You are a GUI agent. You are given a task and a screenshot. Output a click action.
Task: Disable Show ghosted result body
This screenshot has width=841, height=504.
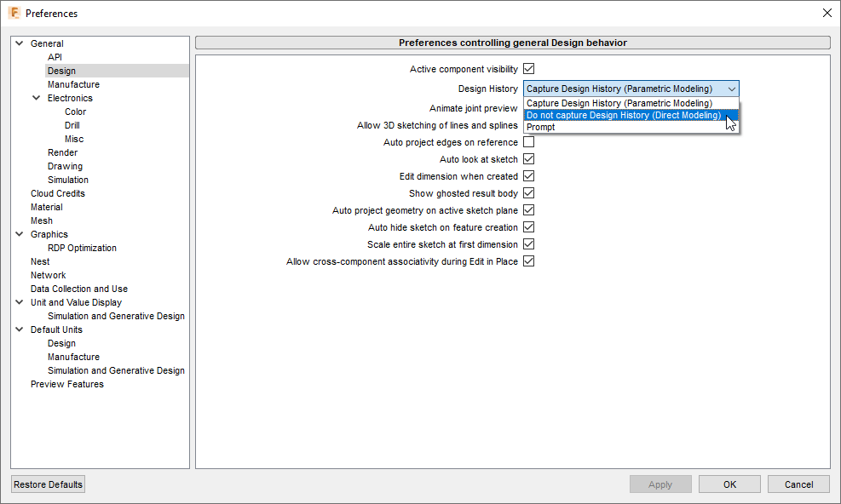click(x=529, y=193)
